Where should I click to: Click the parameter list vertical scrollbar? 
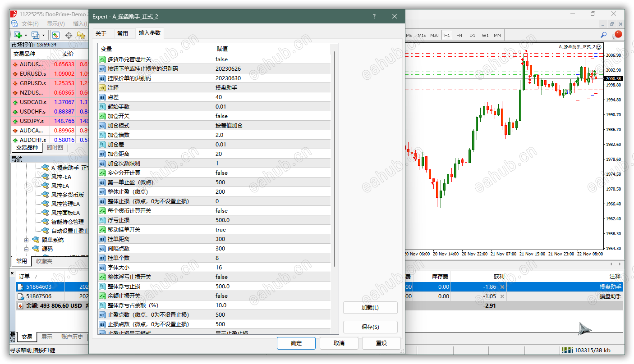coord(335,159)
